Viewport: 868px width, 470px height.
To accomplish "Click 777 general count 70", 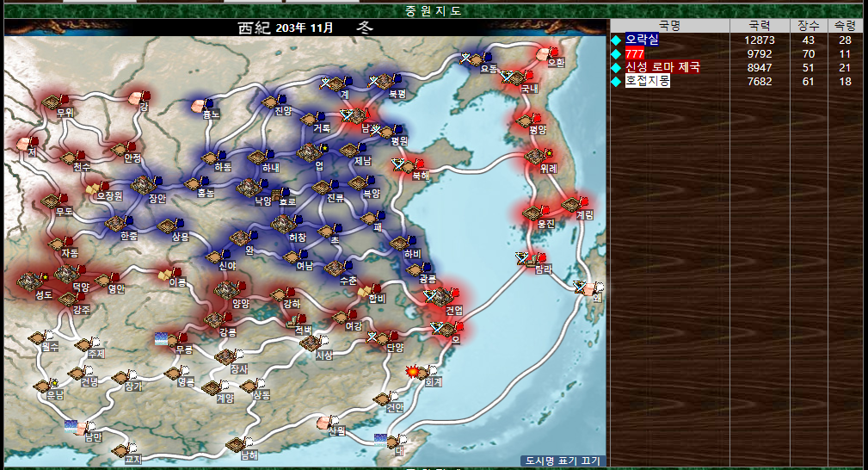I will click(x=809, y=53).
